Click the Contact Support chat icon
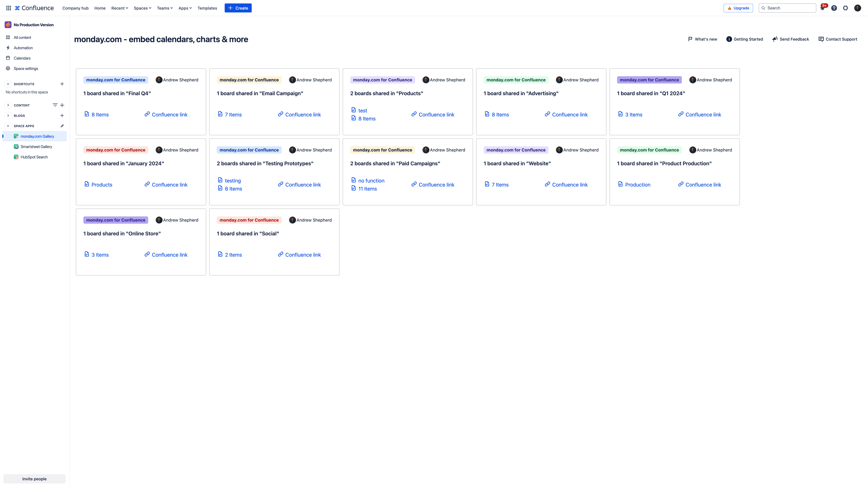The height and width of the screenshot is (488, 868). [821, 39]
